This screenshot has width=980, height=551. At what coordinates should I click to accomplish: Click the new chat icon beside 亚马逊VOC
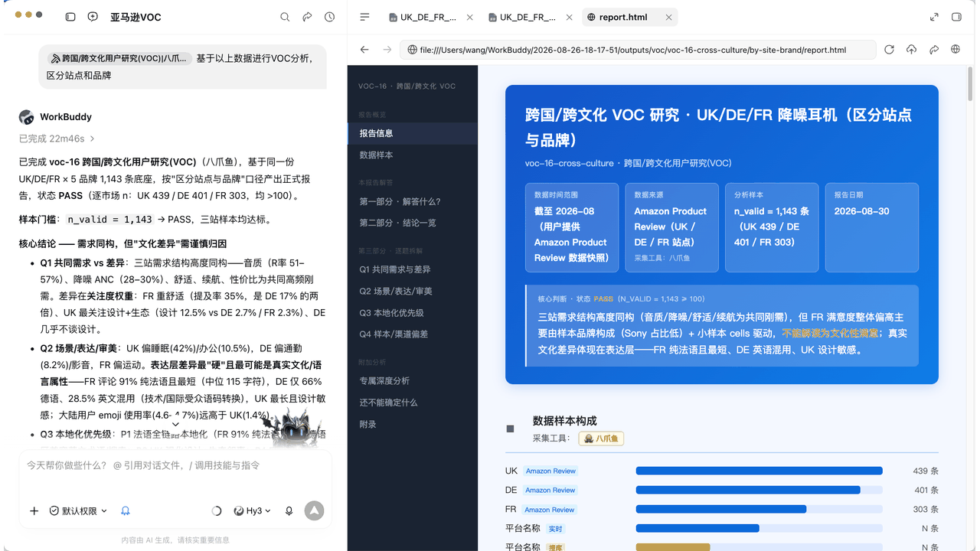point(93,17)
